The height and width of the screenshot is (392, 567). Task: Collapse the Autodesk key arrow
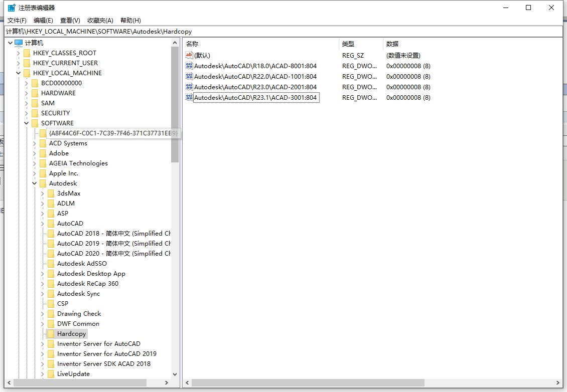(x=34, y=183)
